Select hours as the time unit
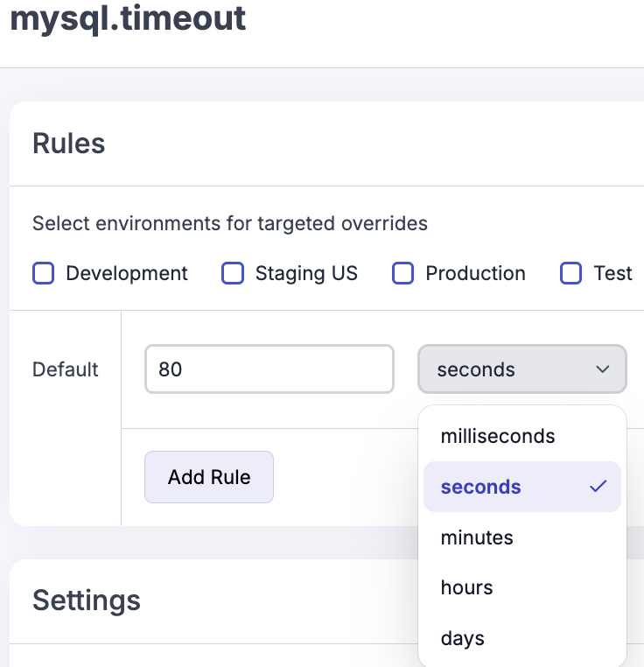Image resolution: width=644 pixels, height=667 pixels. [467, 587]
